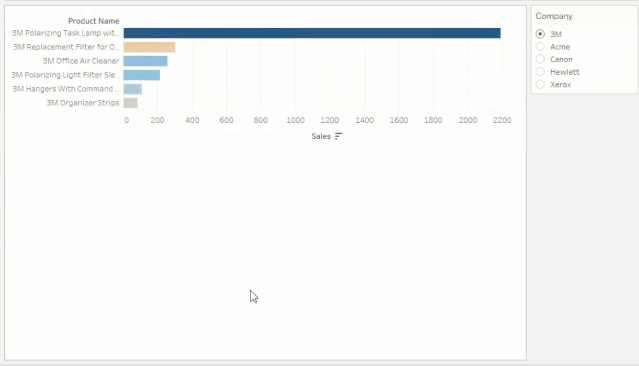The image size is (639, 366).
Task: Click the Sales sort descending icon
Action: [x=338, y=136]
